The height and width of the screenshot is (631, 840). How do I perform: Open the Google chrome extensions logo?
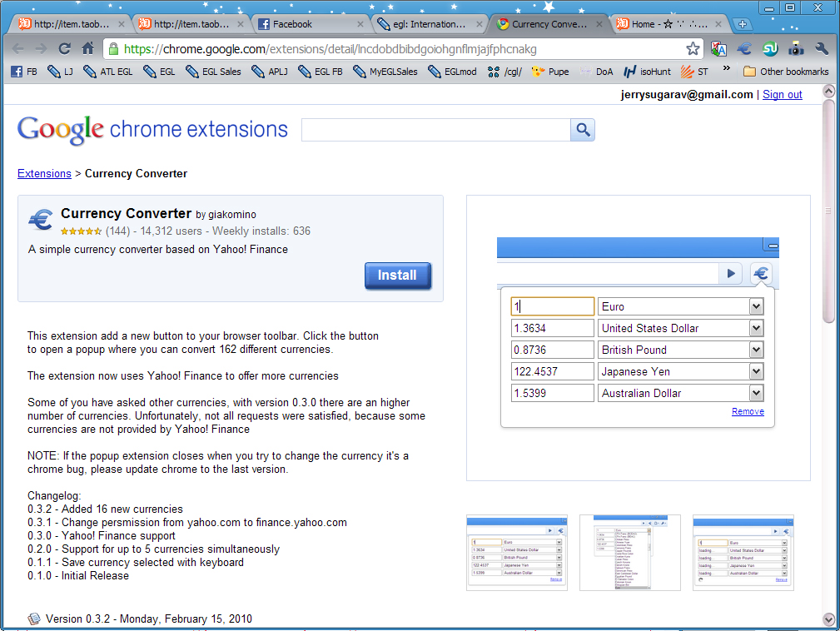pyautogui.click(x=152, y=130)
